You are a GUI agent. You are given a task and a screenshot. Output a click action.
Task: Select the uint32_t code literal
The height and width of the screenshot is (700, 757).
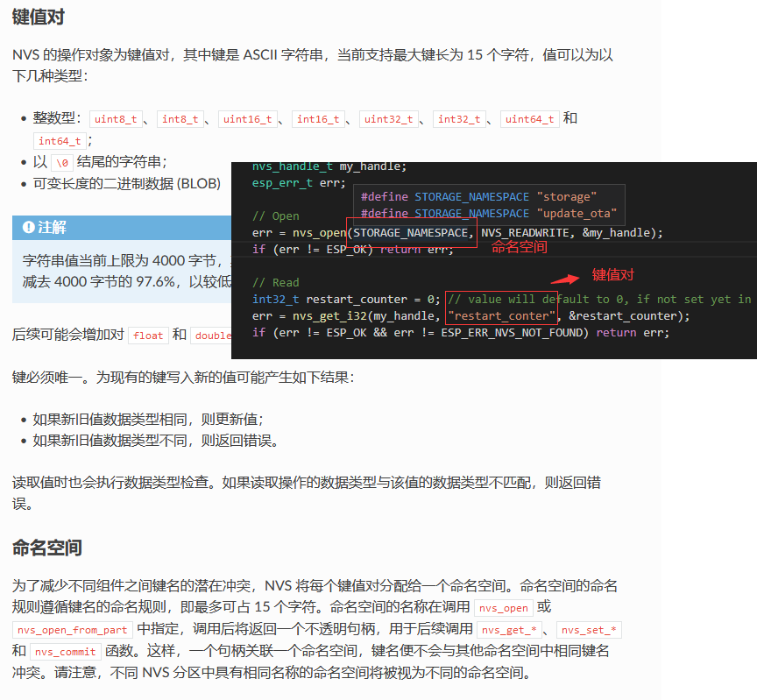point(389,119)
